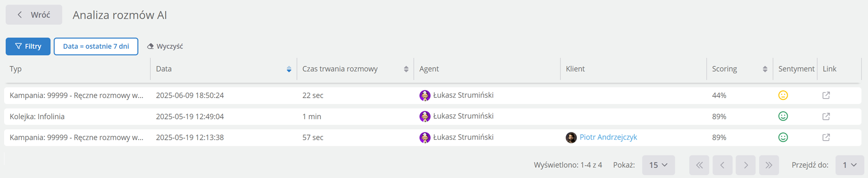Screen dimensions: 868x178
Task: Open the Filtry filter panel
Action: 28,47
